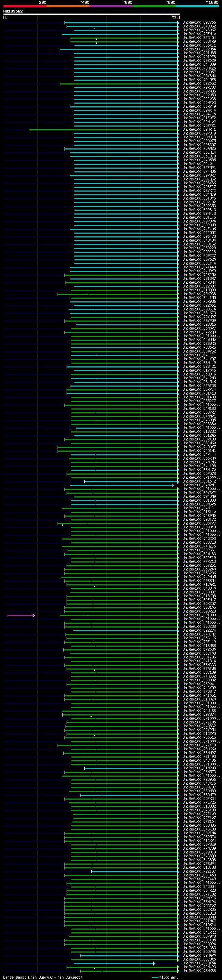Select hit label UniRef100_A9PBF9
The width and height of the screenshot is (222, 980).
[199, 133]
